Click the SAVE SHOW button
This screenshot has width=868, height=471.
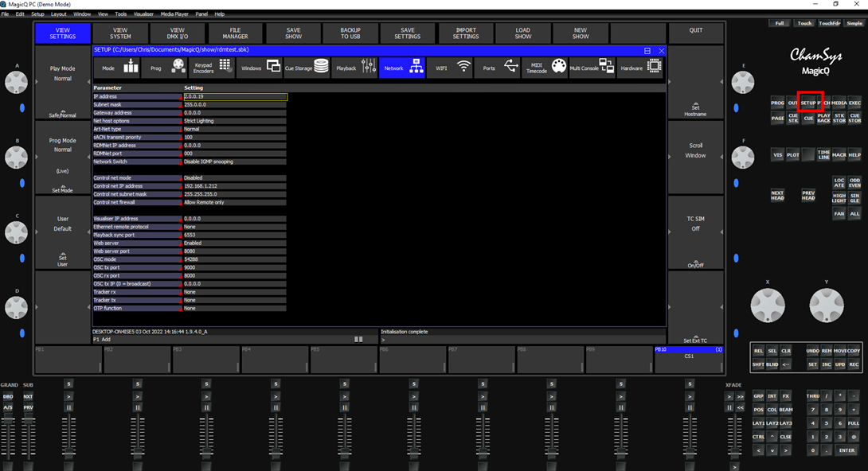coord(293,33)
